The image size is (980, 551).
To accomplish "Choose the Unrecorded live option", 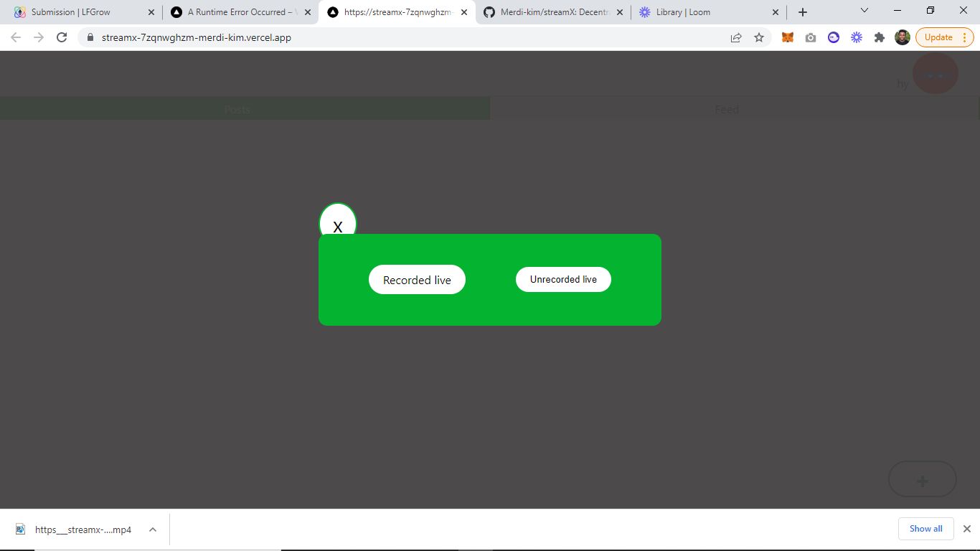I will click(x=563, y=279).
